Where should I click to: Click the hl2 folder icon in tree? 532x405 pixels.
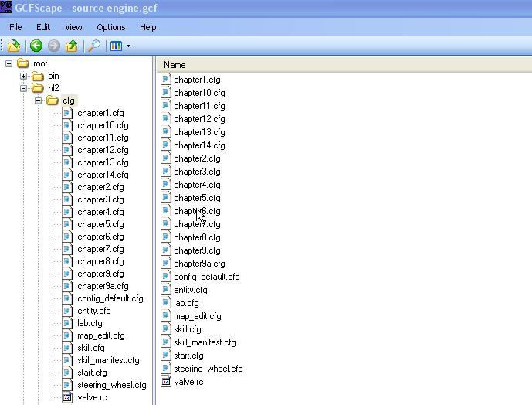tap(38, 88)
